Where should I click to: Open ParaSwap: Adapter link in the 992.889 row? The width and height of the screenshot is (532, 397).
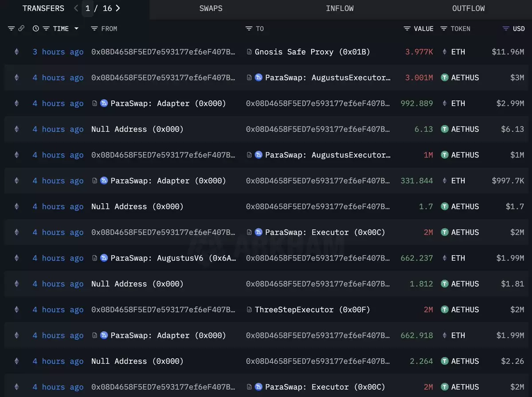pos(168,103)
